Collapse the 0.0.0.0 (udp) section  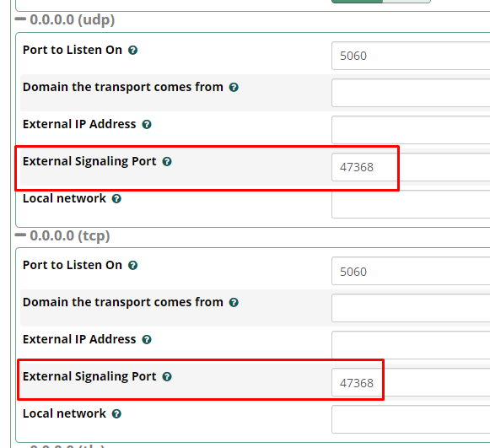[x=20, y=19]
